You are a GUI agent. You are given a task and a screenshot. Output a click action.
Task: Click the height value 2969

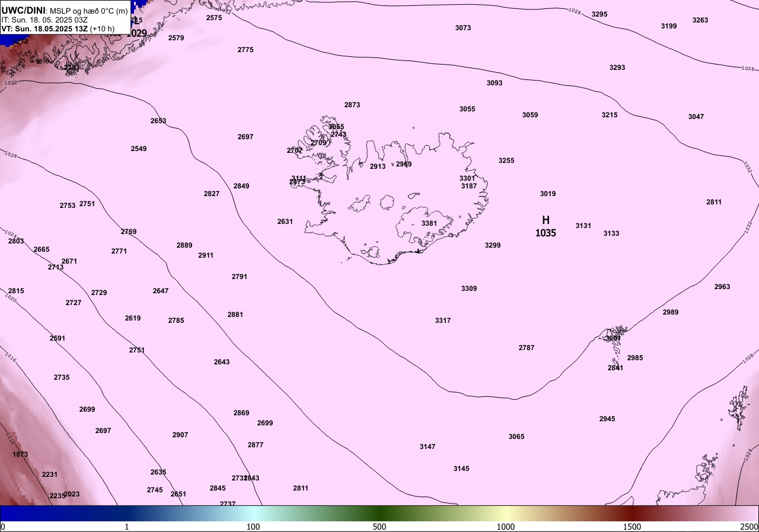[404, 164]
